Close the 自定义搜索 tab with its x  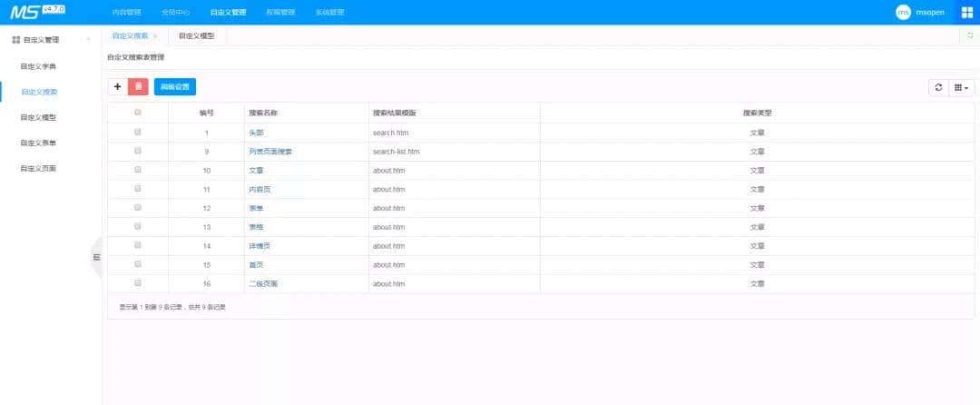[x=155, y=35]
